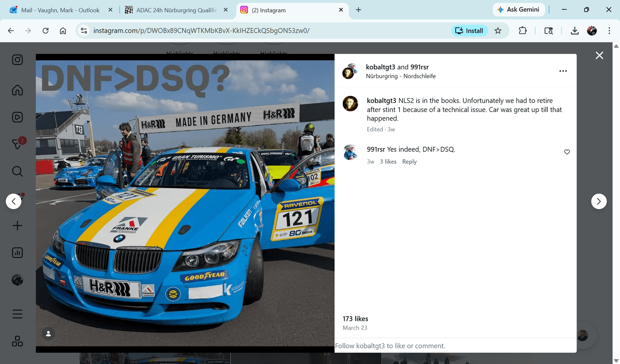Open the Chrome extensions puzzle icon
The image size is (620, 364).
pos(522,31)
